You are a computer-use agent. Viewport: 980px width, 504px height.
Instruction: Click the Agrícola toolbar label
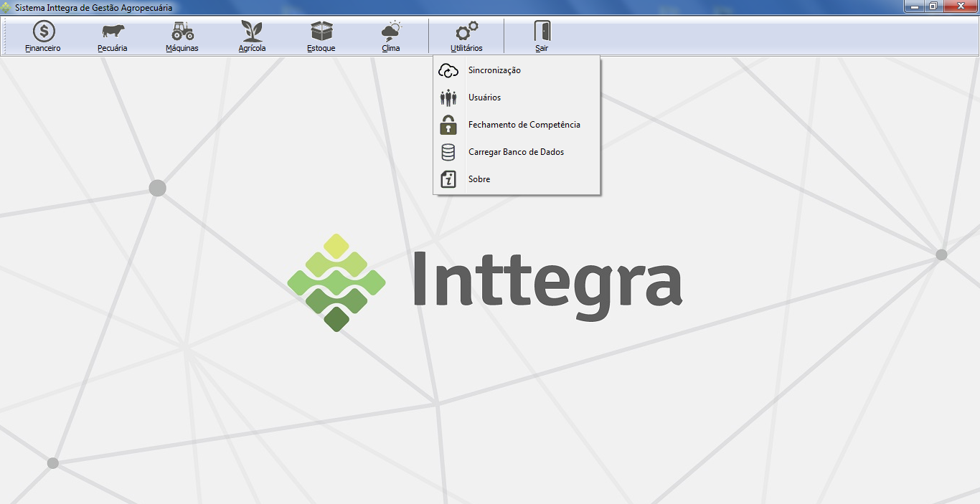click(252, 49)
